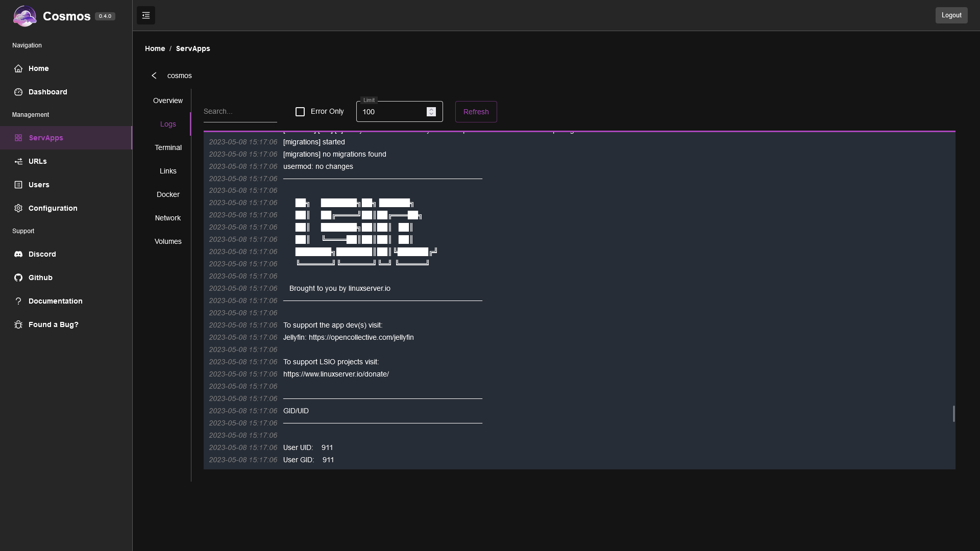Open Dashboard via its gauge icon
Screen dimensions: 980x551
point(18,92)
